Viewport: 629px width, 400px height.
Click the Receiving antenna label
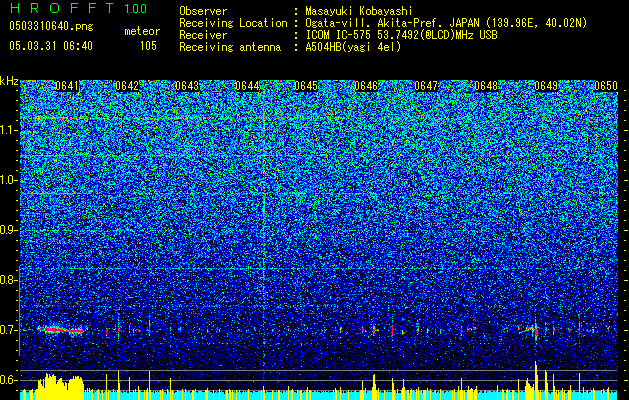(230, 47)
